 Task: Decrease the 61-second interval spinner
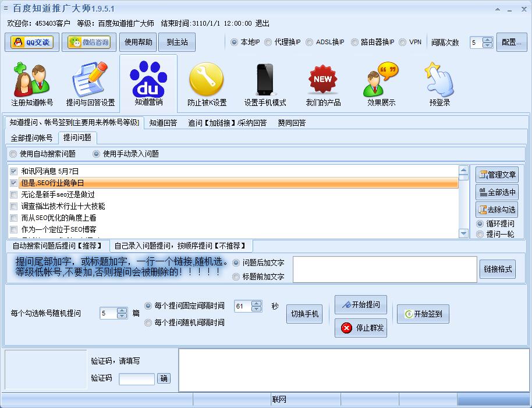pos(257,309)
